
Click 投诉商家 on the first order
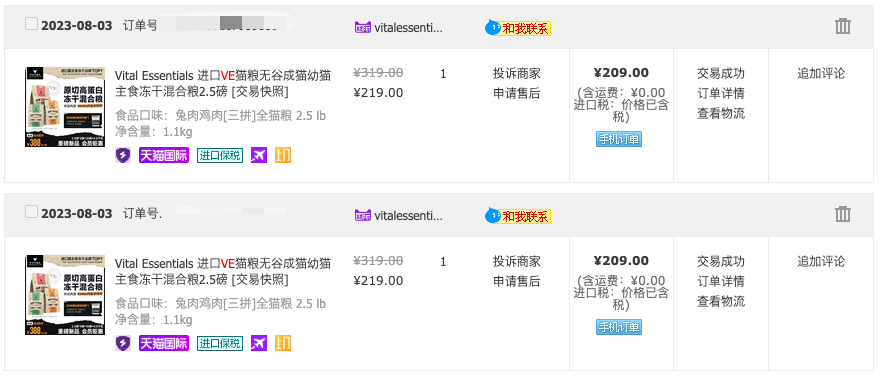[x=516, y=73]
